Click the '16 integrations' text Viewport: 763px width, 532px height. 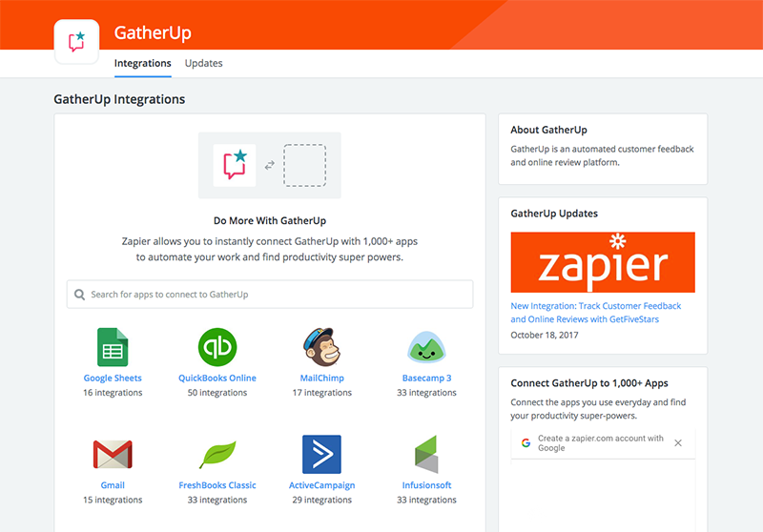[113, 393]
